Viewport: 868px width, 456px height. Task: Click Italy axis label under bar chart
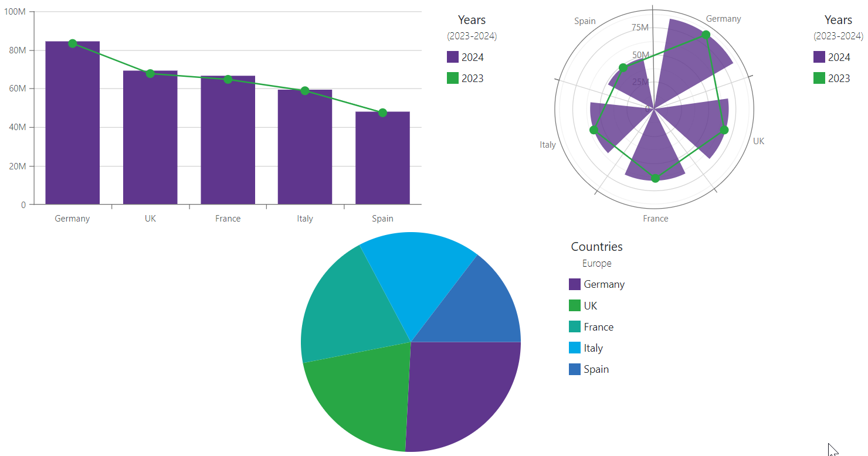coord(305,219)
